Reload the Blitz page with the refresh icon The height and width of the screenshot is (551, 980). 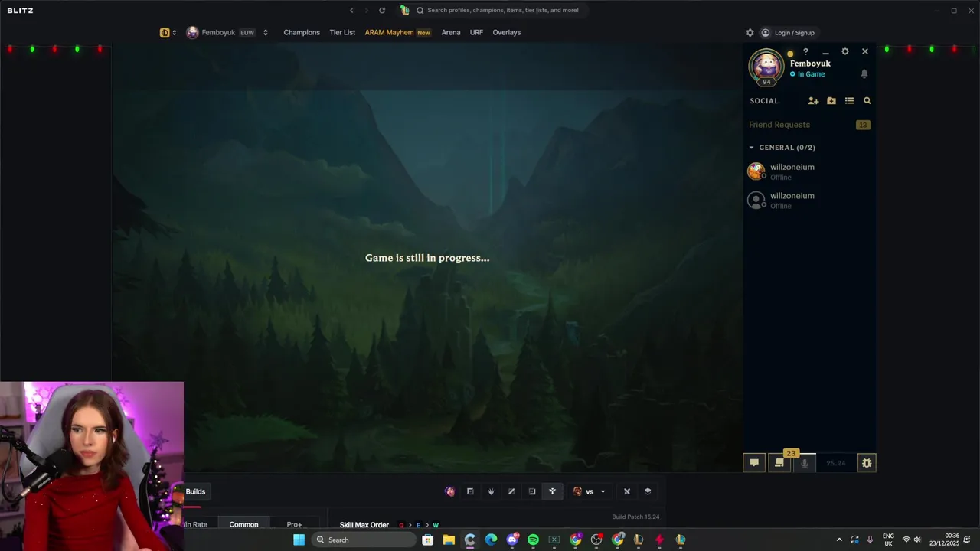coord(382,11)
